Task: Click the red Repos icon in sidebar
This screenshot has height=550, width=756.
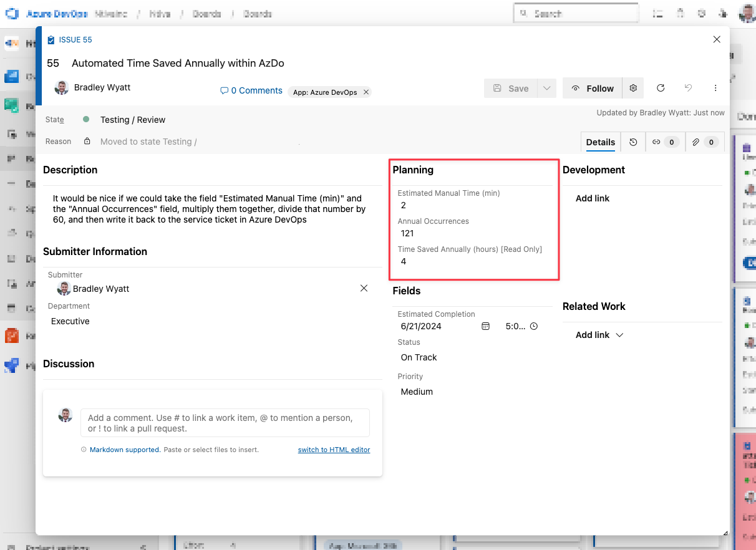Action: (12, 336)
